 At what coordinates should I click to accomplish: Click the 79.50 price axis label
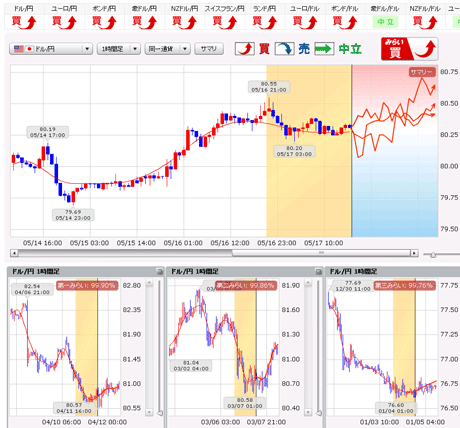(449, 229)
